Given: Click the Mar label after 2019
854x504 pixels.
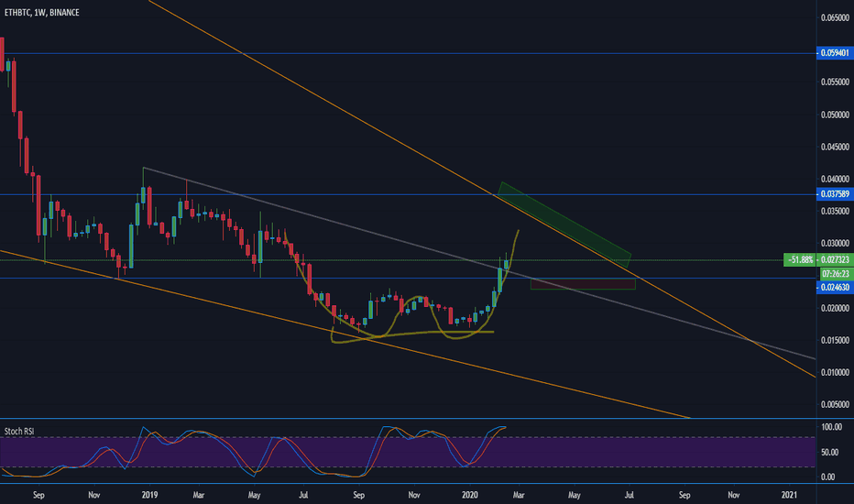Looking at the screenshot, I should click(199, 495).
